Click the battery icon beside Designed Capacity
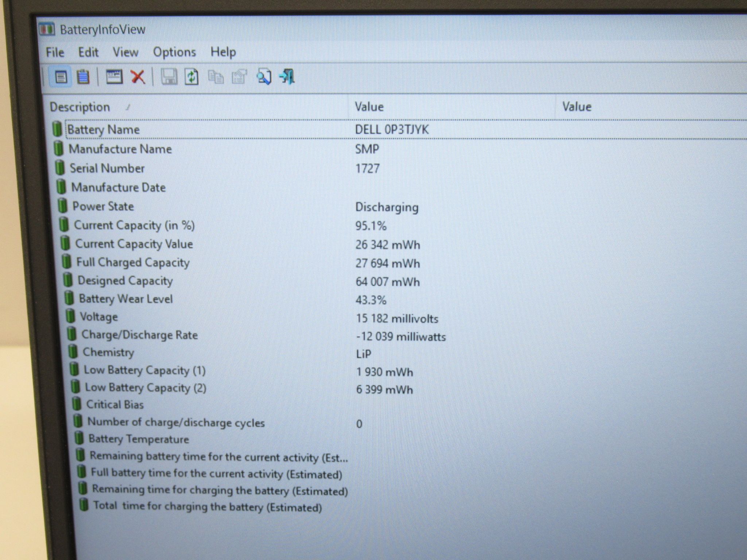 (x=68, y=280)
